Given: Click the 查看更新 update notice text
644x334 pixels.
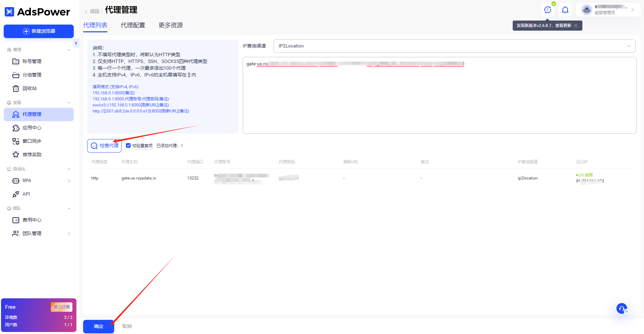Looking at the screenshot, I should (x=563, y=26).
